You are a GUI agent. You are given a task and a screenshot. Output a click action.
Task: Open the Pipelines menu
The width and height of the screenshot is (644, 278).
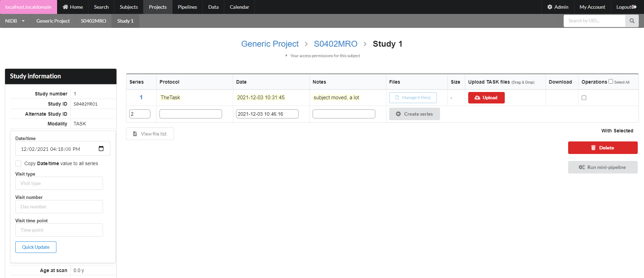coord(187,7)
